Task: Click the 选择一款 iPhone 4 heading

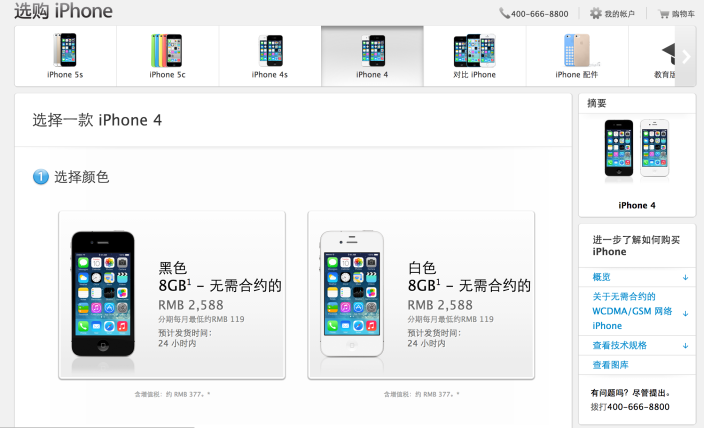Action: click(97, 120)
